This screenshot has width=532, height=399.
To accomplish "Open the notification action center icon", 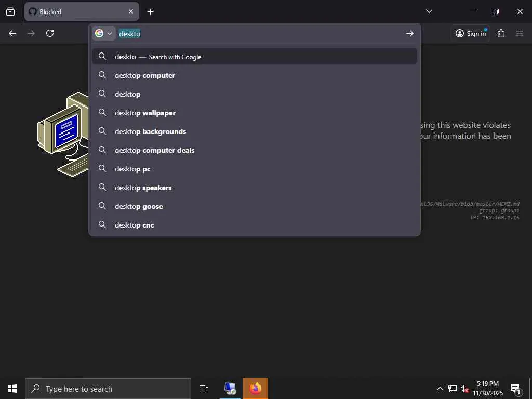I will coord(515,389).
